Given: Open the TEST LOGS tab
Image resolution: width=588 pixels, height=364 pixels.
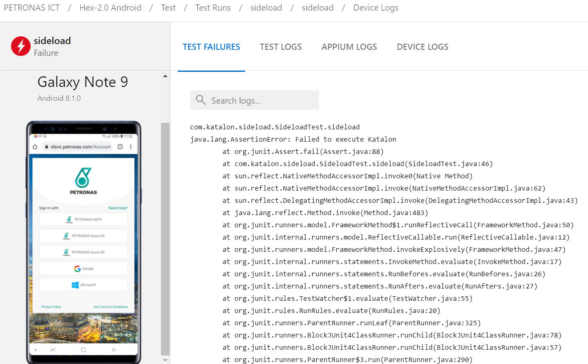Looking at the screenshot, I should point(281,47).
